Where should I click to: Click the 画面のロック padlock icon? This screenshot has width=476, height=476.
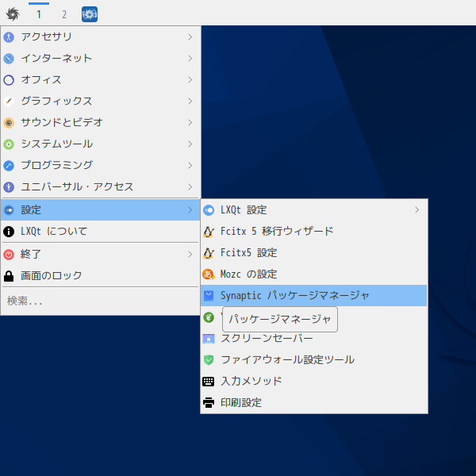(x=9, y=275)
